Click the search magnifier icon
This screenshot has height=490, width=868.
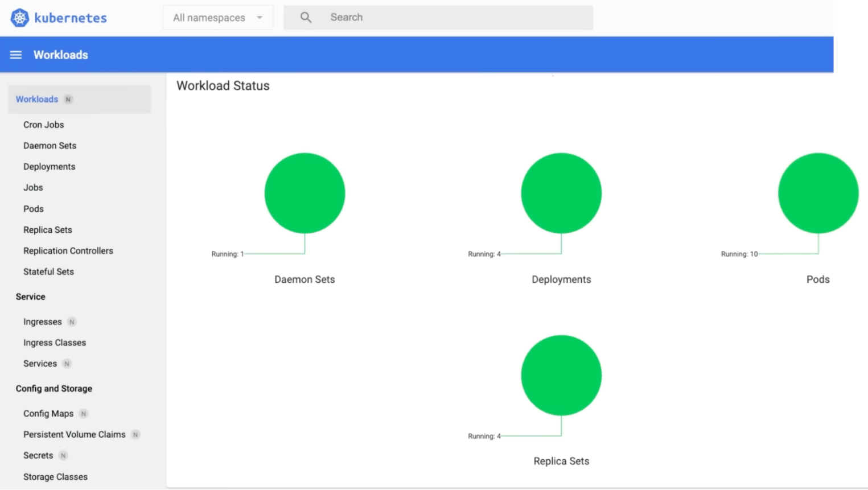tap(306, 17)
